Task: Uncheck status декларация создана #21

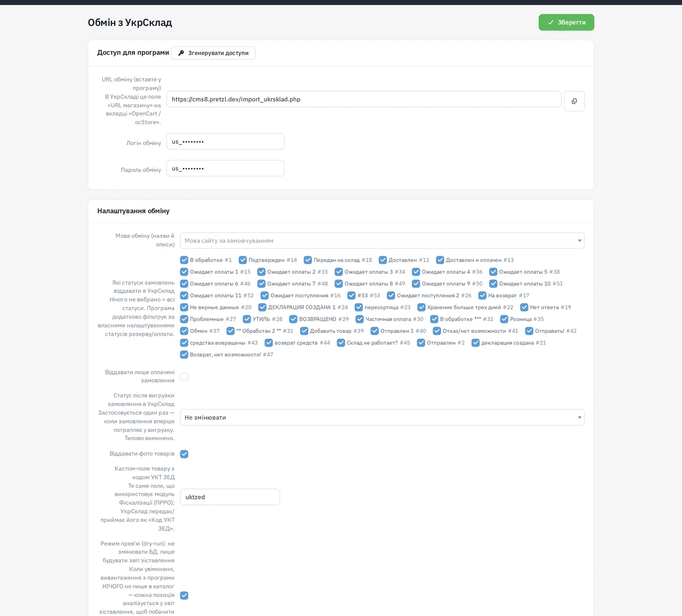Action: pos(475,343)
